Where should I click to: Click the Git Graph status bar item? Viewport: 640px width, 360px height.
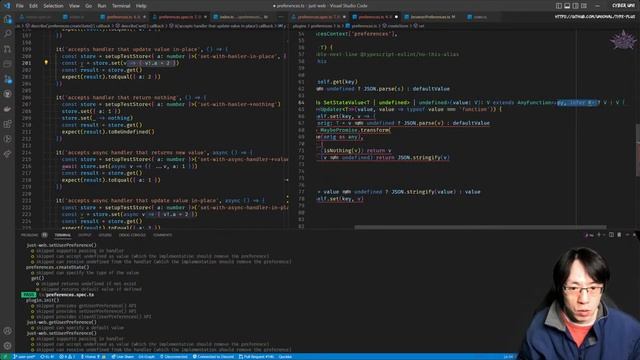(147, 357)
